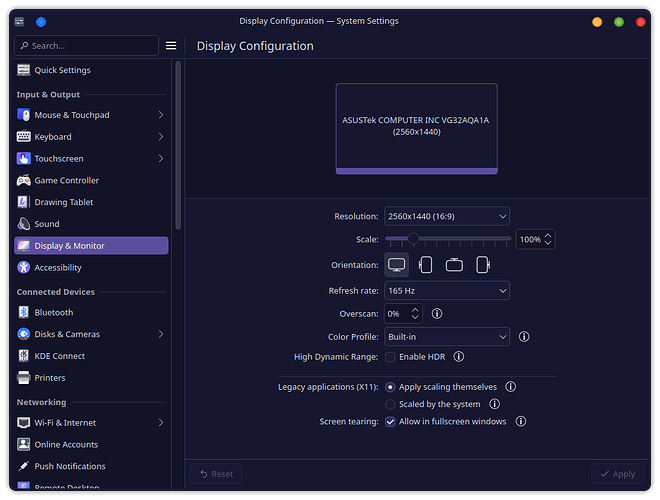Open Game Controller settings
The height and width of the screenshot is (500, 660).
coord(91,181)
